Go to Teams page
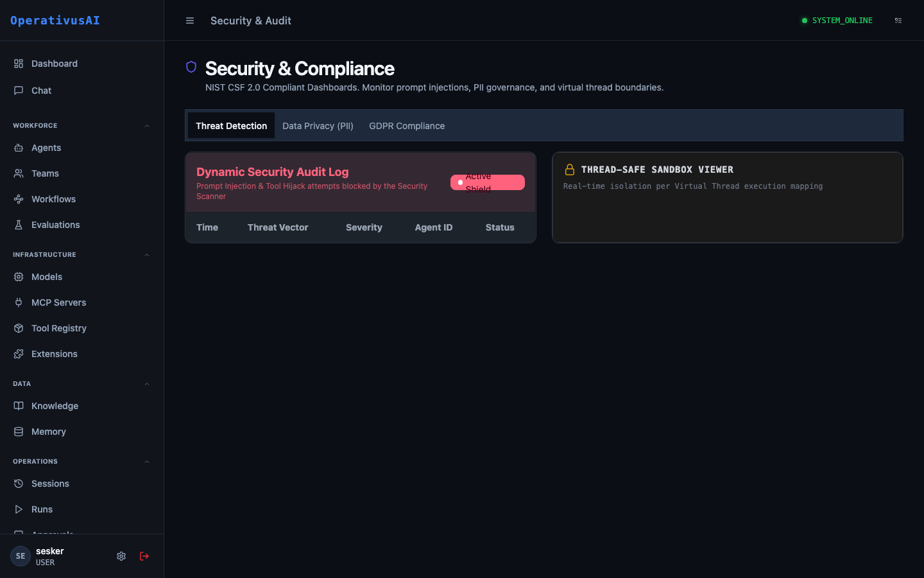 tap(81, 173)
